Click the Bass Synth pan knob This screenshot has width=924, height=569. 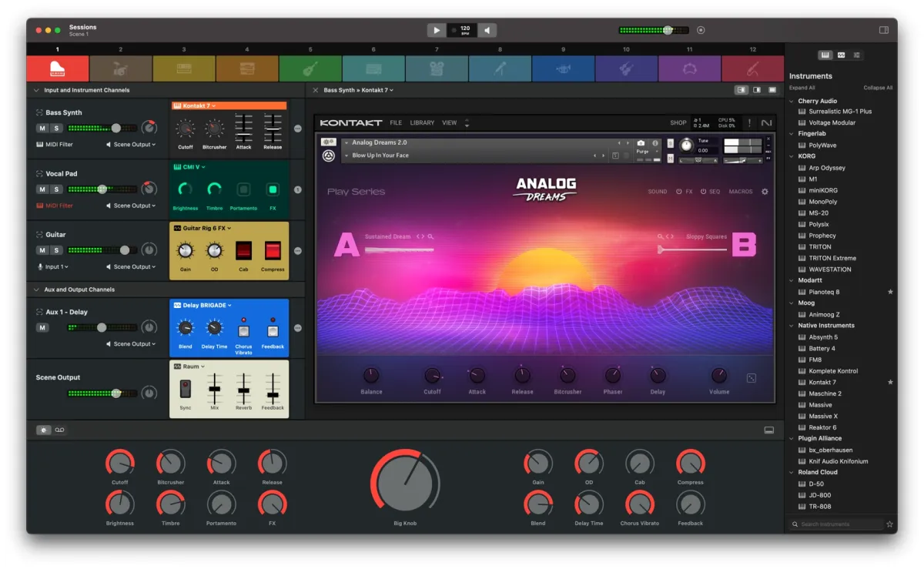point(149,128)
